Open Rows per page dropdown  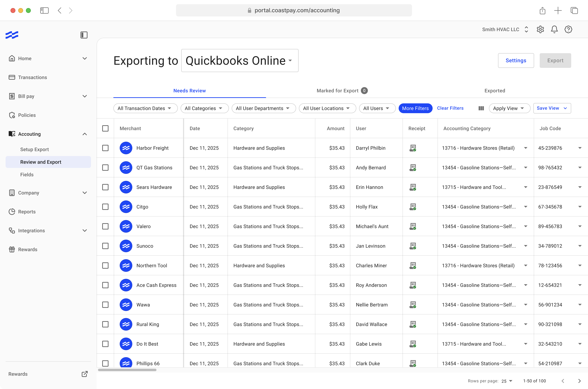click(507, 381)
